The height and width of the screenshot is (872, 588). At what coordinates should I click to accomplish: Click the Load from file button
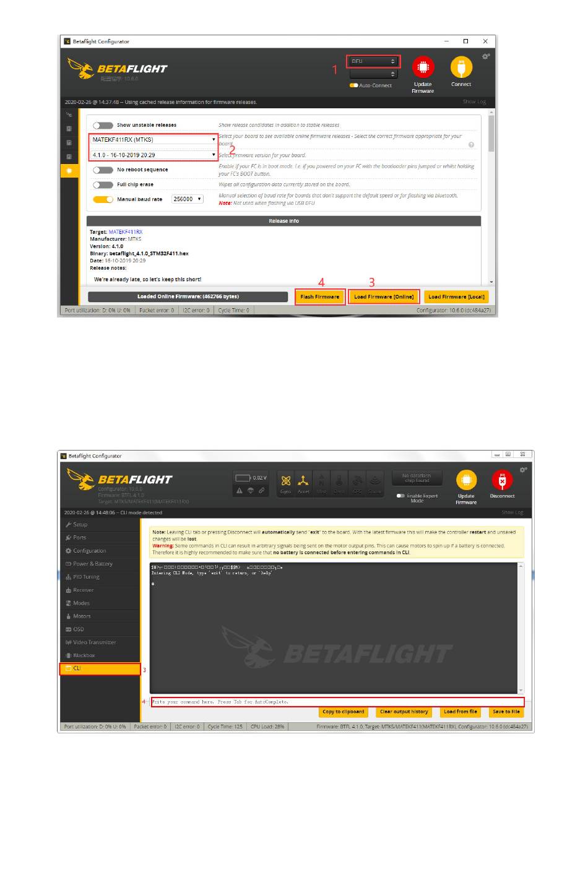pyautogui.click(x=460, y=712)
